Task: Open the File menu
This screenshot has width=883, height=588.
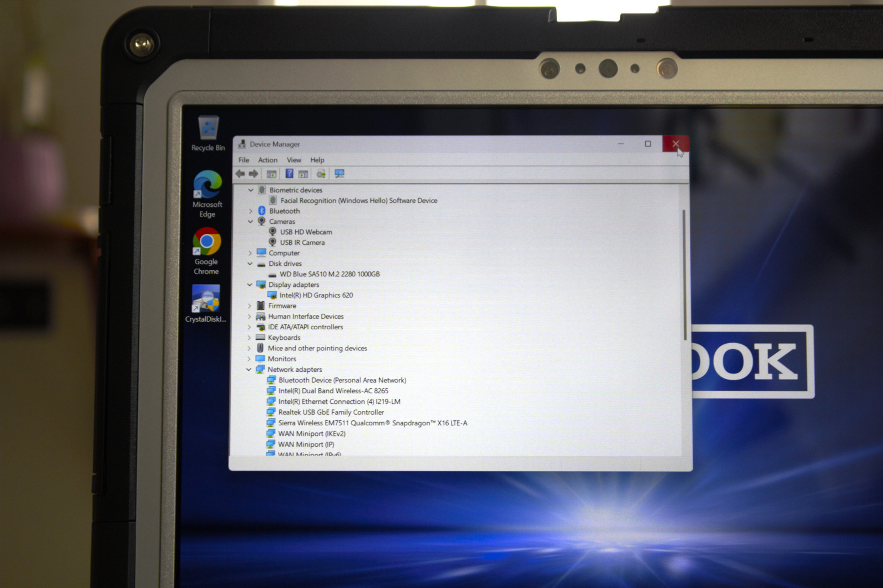Action: [244, 160]
